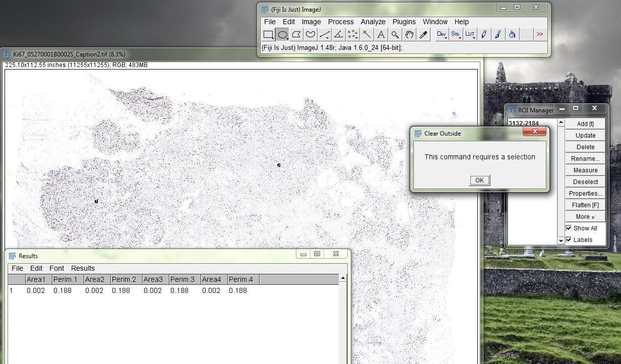
Task: Select the Rectangle selection tool
Action: click(268, 34)
